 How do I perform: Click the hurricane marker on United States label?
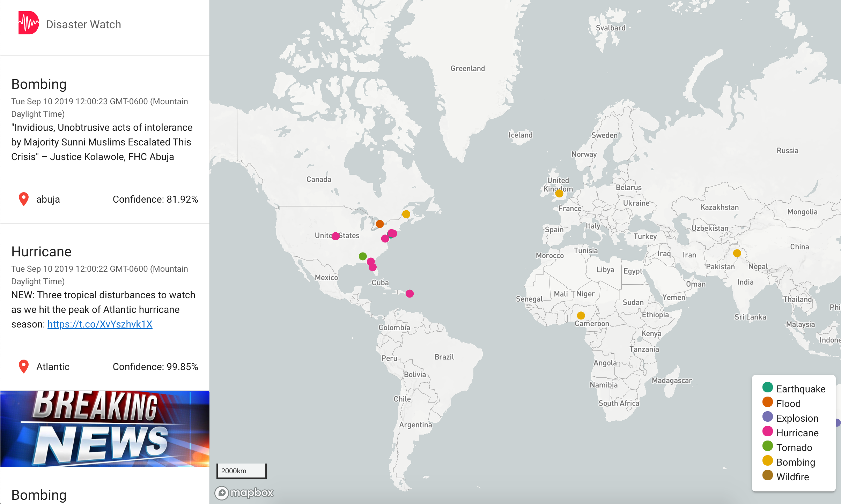(x=335, y=236)
